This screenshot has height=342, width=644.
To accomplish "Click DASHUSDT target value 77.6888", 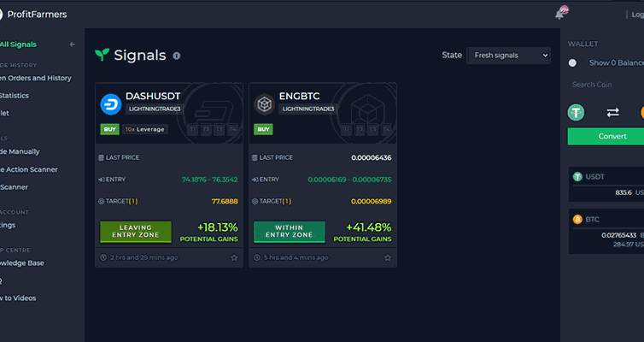I will coord(225,202).
